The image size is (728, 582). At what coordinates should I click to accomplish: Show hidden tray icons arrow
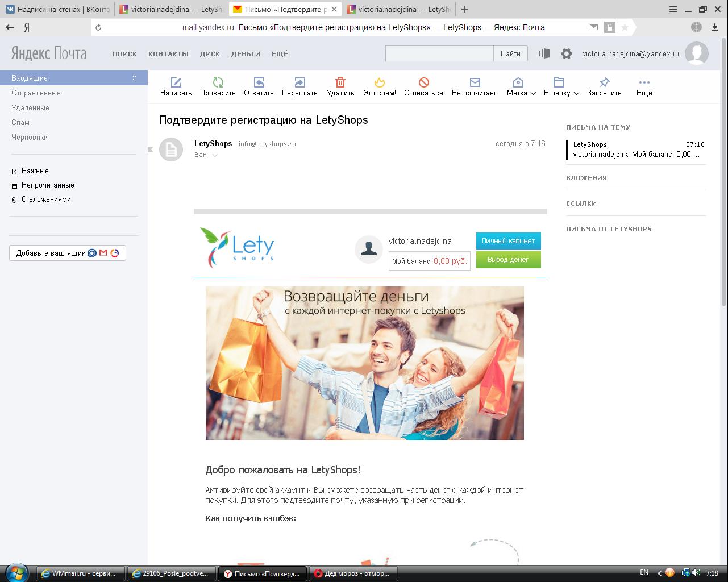659,573
